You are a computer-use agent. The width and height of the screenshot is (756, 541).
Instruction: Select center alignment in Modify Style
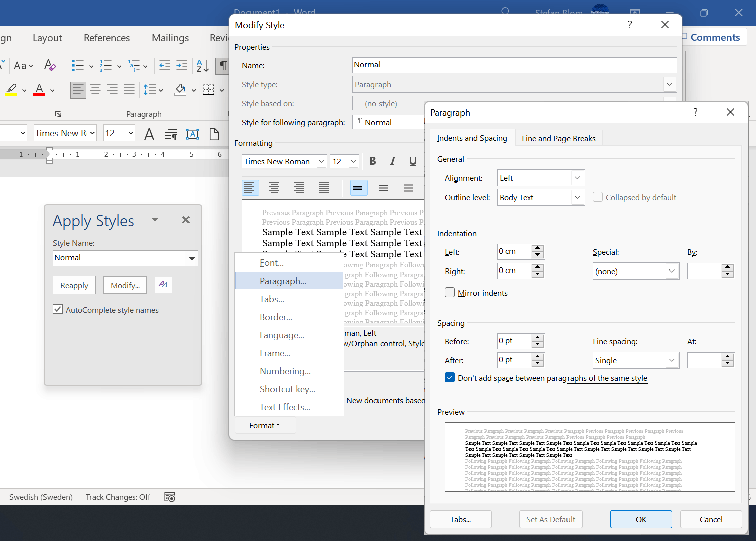[x=274, y=188]
